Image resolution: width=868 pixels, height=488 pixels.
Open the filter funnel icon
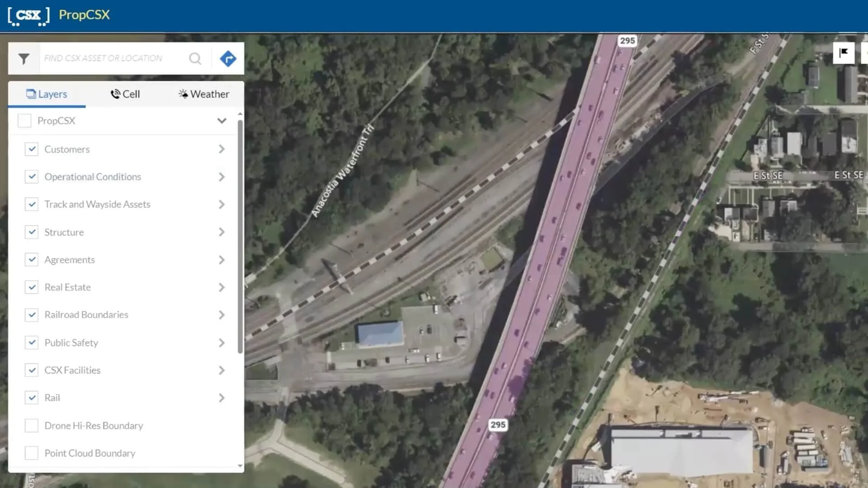pos(24,59)
